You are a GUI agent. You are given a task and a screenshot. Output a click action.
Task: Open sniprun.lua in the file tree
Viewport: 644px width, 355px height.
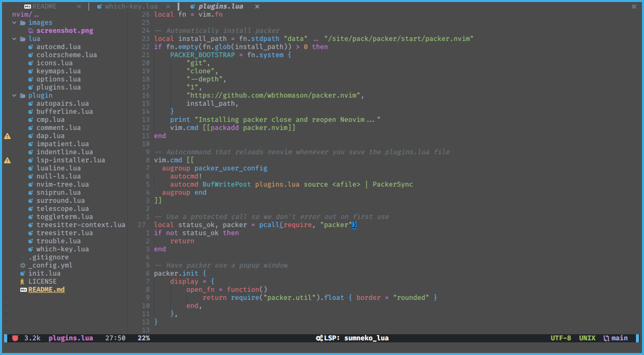[58, 193]
